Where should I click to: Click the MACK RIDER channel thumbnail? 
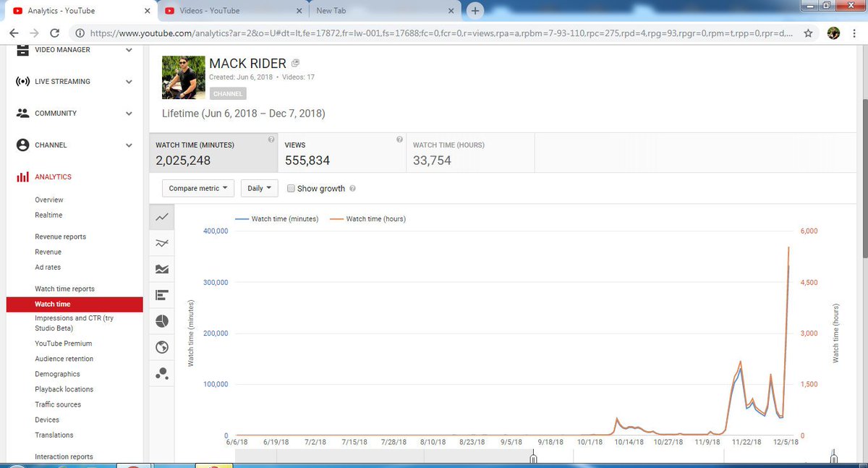tap(183, 77)
